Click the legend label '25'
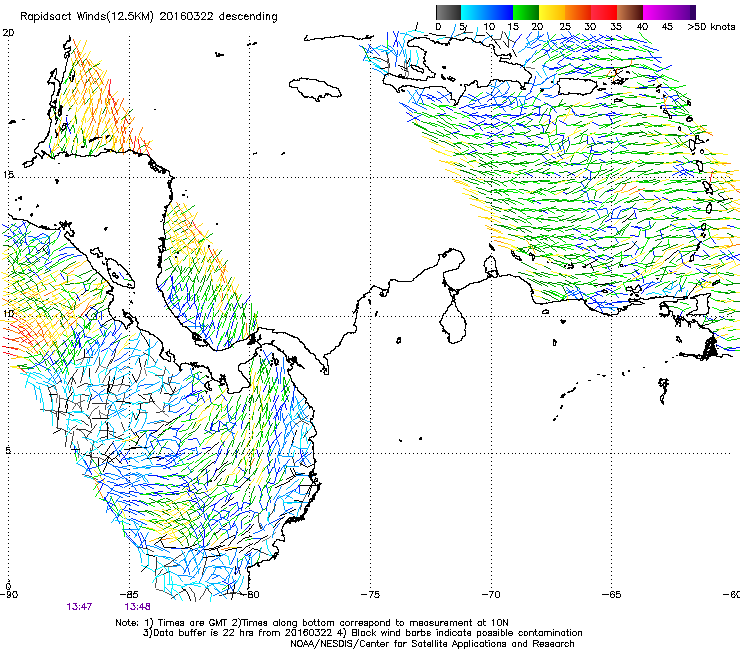The height and width of the screenshot is (650, 740). pyautogui.click(x=565, y=27)
